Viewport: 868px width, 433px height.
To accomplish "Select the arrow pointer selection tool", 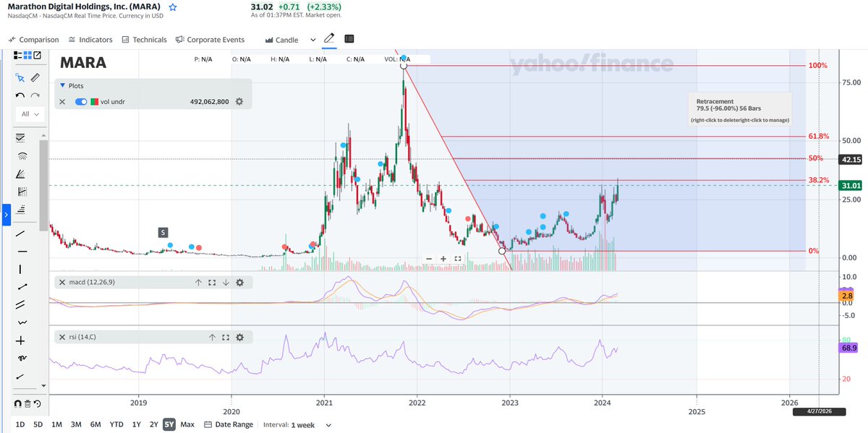I will (x=20, y=77).
